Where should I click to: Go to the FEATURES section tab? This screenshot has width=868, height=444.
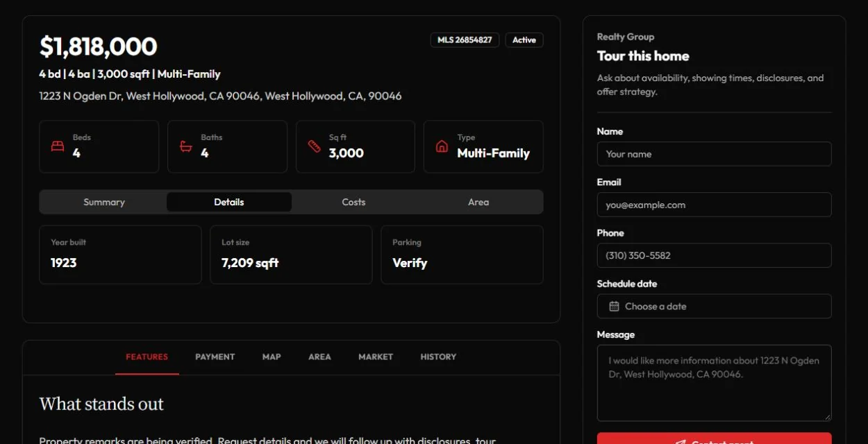coord(147,357)
